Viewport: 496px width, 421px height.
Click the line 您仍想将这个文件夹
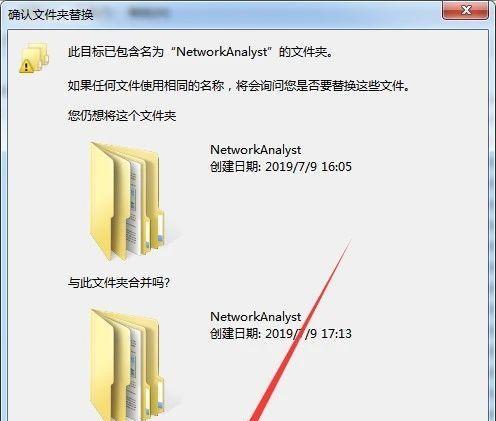tap(122, 116)
